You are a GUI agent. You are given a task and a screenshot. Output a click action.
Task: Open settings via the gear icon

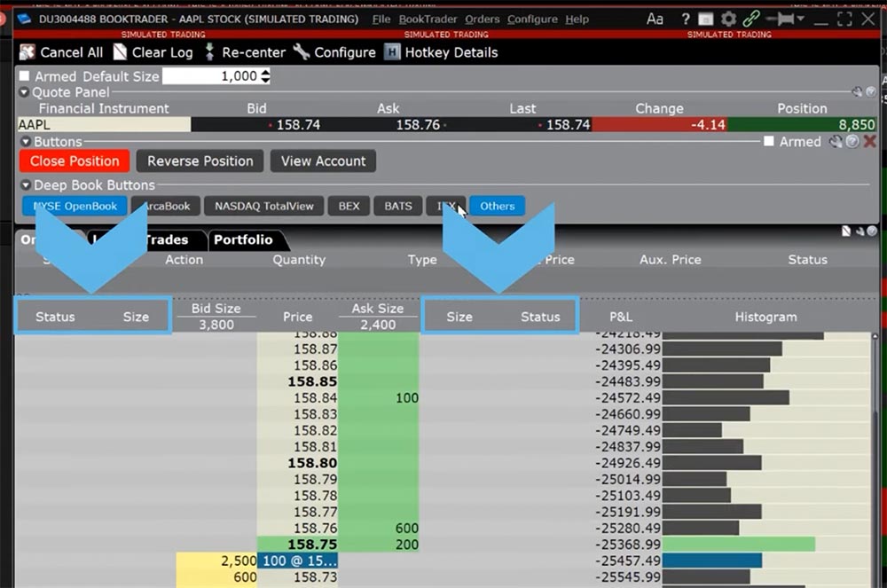click(729, 18)
